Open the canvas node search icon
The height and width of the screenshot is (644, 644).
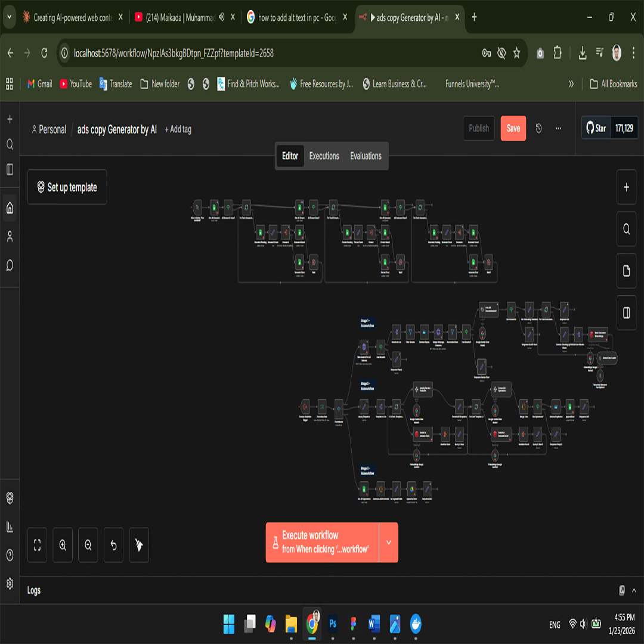tap(626, 229)
